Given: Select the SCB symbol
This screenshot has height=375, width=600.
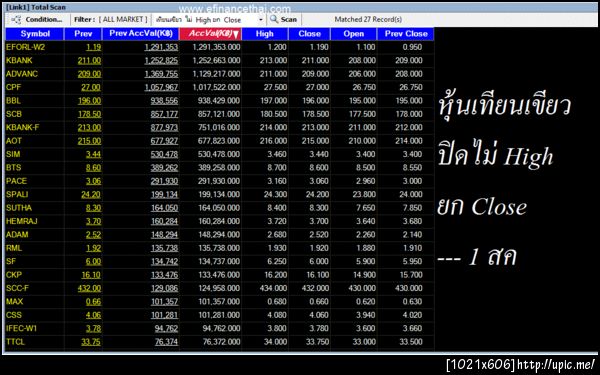Looking at the screenshot, I should pyautogui.click(x=14, y=114).
